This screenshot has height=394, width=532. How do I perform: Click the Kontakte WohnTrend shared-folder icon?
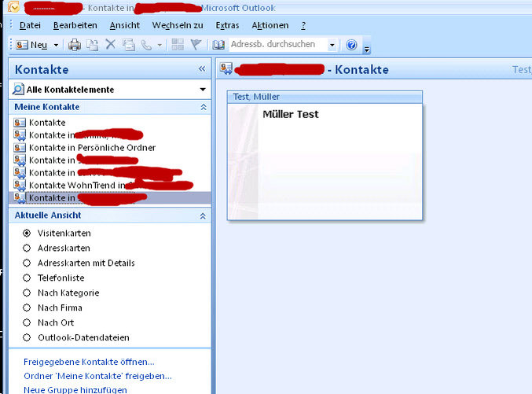[x=20, y=185]
